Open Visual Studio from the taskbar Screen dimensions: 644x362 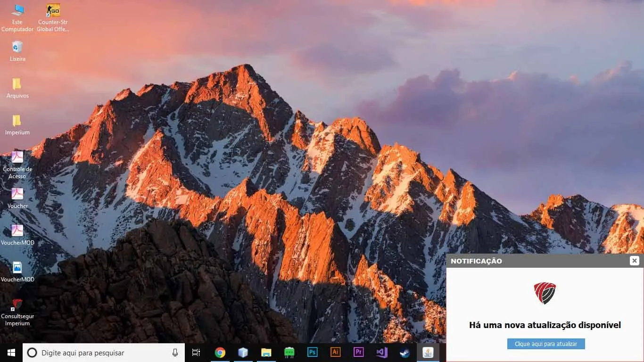click(x=382, y=353)
